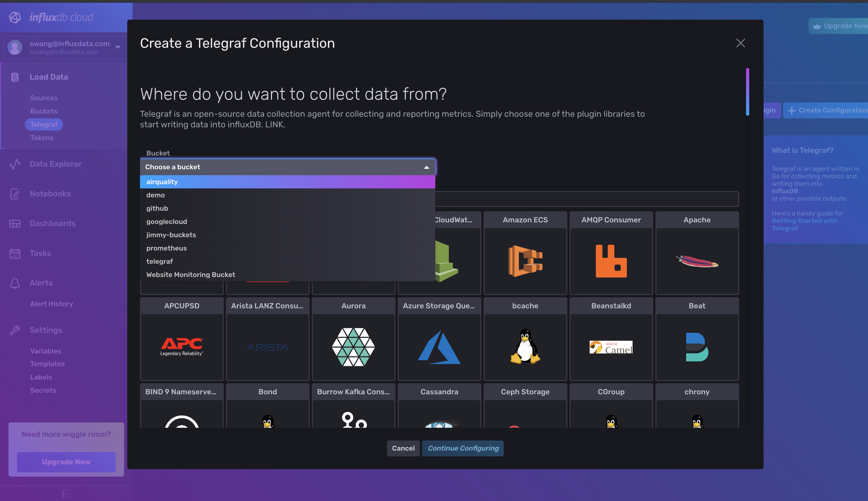
Task: Open the Buckets section in the sidebar
Action: click(x=44, y=111)
